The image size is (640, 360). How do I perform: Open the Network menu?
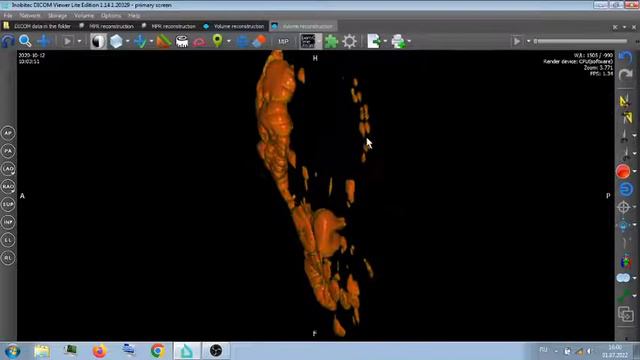30,16
